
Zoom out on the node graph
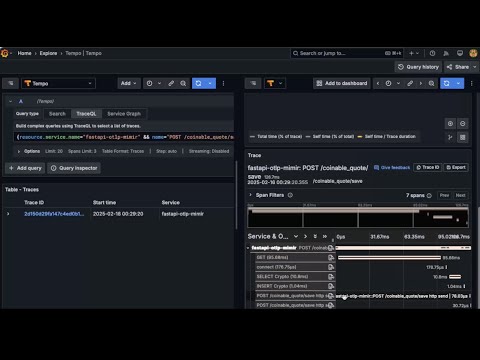click(x=463, y=124)
